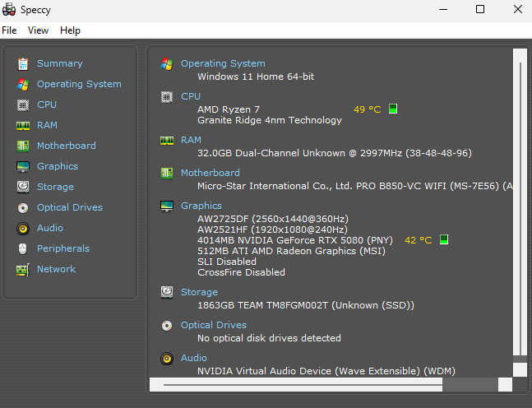Click the Audio speaker icon in summary panel
Screen dimensions: 532x408
tap(167, 359)
